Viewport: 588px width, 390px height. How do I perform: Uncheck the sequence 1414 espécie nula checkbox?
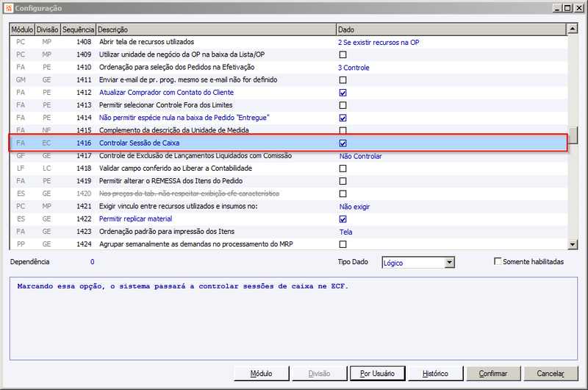pos(343,118)
